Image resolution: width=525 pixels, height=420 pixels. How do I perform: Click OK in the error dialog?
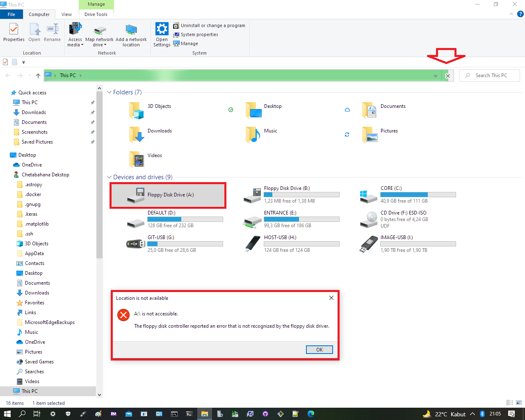[320, 350]
